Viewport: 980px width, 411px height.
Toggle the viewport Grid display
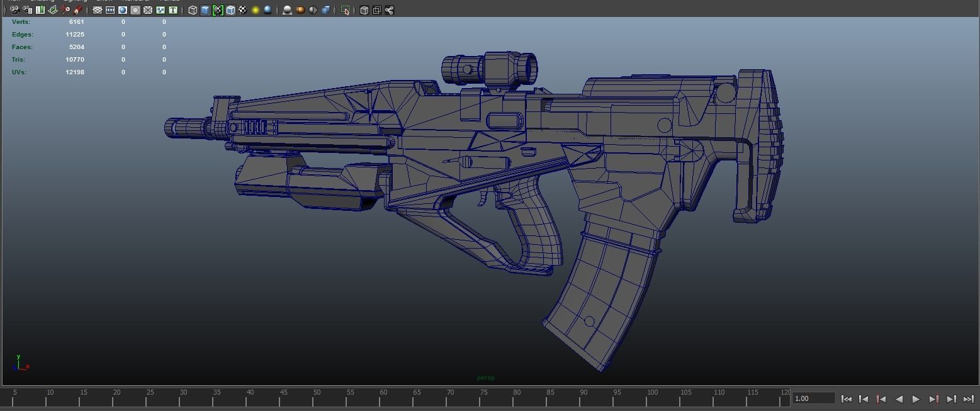pos(98,10)
